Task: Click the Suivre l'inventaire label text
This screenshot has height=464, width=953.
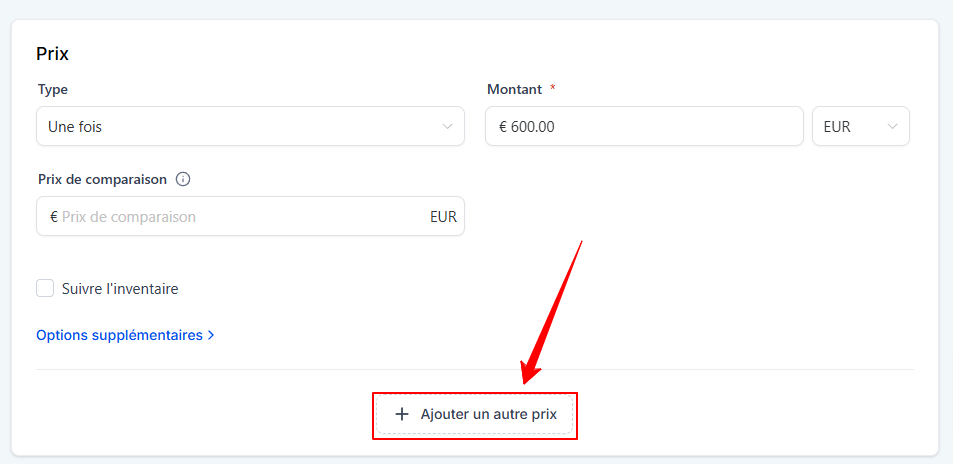Action: point(120,288)
